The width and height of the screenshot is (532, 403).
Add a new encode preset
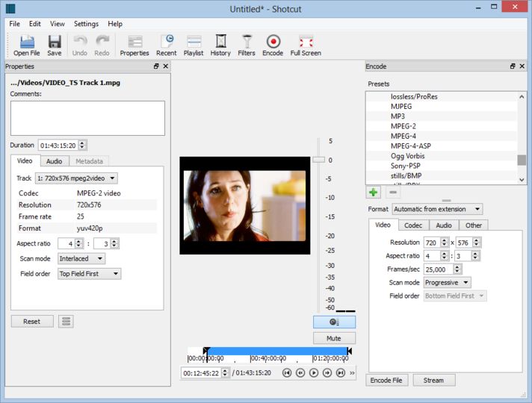pos(373,193)
